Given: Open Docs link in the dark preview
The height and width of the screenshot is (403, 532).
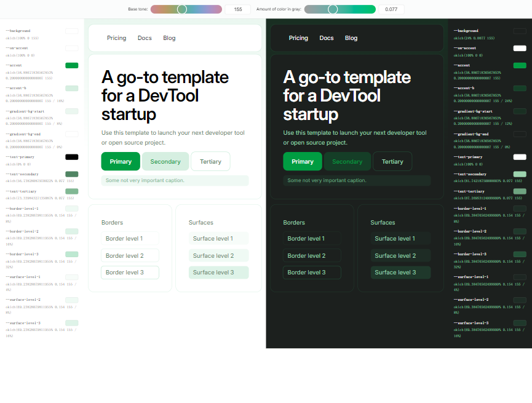Looking at the screenshot, I should tap(327, 38).
